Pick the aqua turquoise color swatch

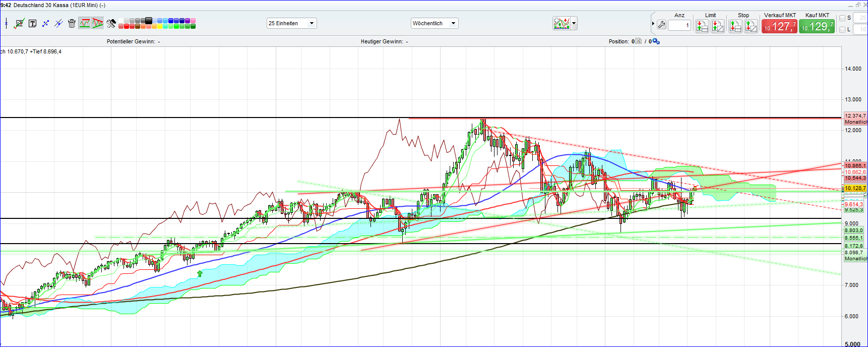(165, 26)
